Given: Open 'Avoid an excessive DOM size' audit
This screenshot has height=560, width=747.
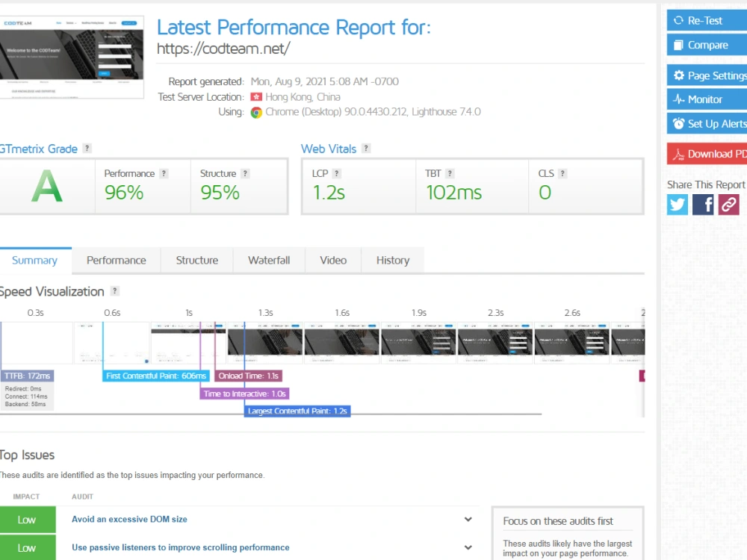Looking at the screenshot, I should tap(129, 520).
